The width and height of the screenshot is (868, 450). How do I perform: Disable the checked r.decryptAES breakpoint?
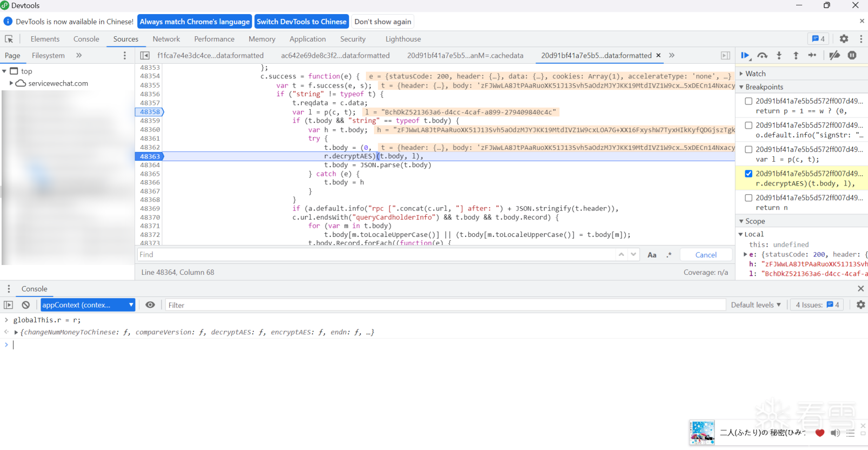coord(749,174)
